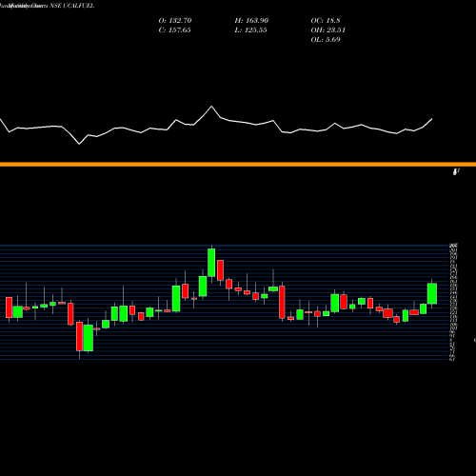Select the open value O: 132.70
Viewport: 476px width, 476px height.
click(x=175, y=21)
